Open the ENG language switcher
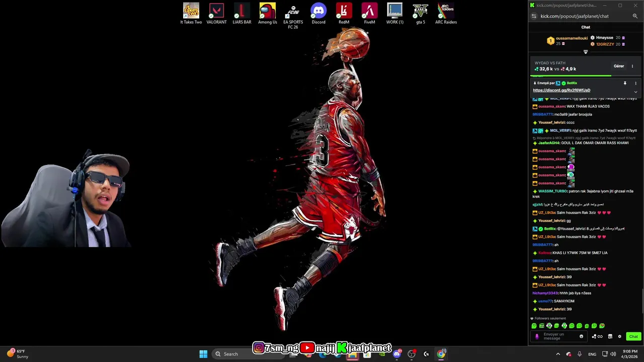Viewport: 644px width, 362px height. pyautogui.click(x=592, y=354)
